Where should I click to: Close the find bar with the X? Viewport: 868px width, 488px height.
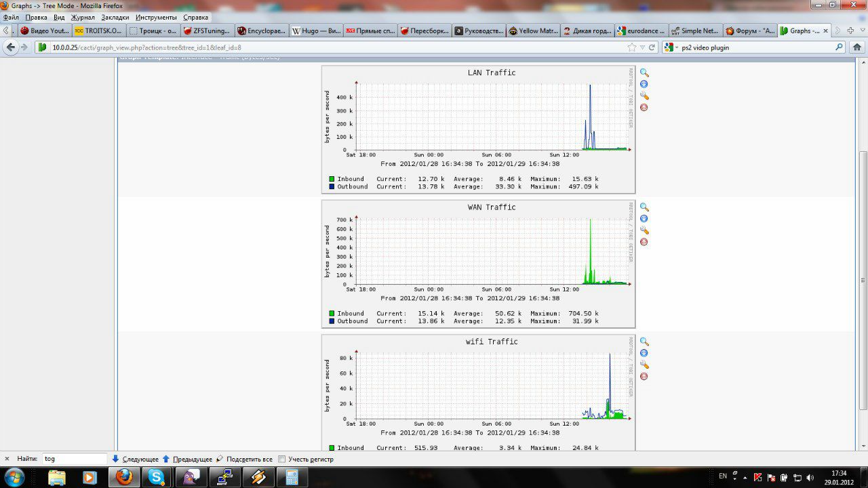pos(7,459)
